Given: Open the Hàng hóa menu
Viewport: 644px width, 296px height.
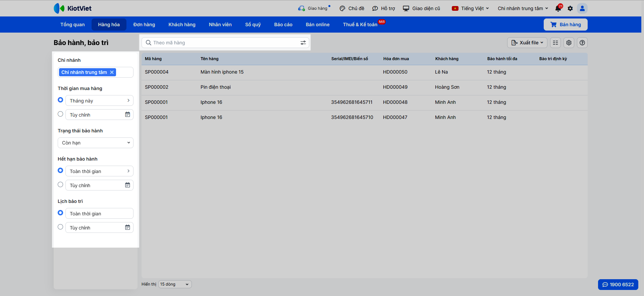Looking at the screenshot, I should tap(109, 25).
